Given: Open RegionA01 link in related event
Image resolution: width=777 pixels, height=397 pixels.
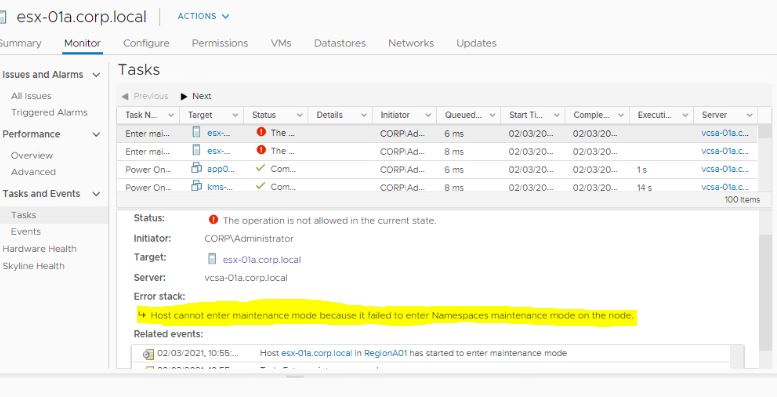Looking at the screenshot, I should click(x=386, y=353).
